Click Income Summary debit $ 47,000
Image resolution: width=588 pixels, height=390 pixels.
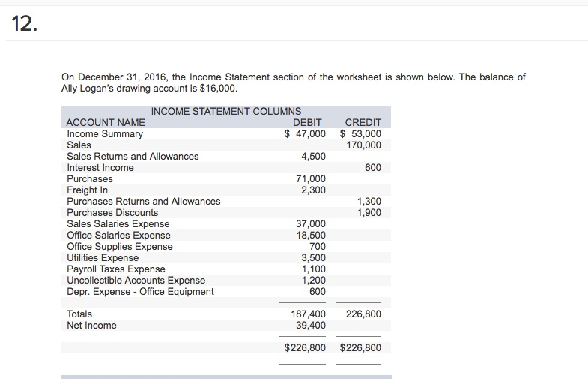click(305, 134)
